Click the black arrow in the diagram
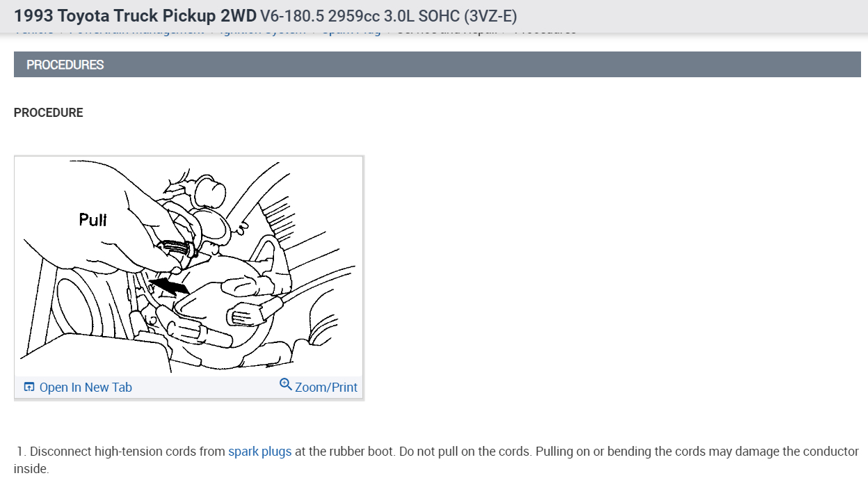868x494 pixels. [x=168, y=284]
